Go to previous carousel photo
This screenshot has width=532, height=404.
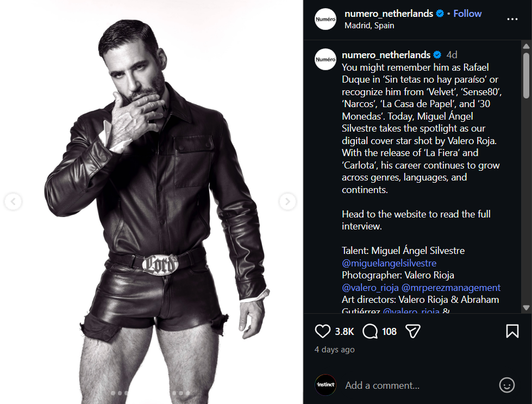[x=12, y=202]
